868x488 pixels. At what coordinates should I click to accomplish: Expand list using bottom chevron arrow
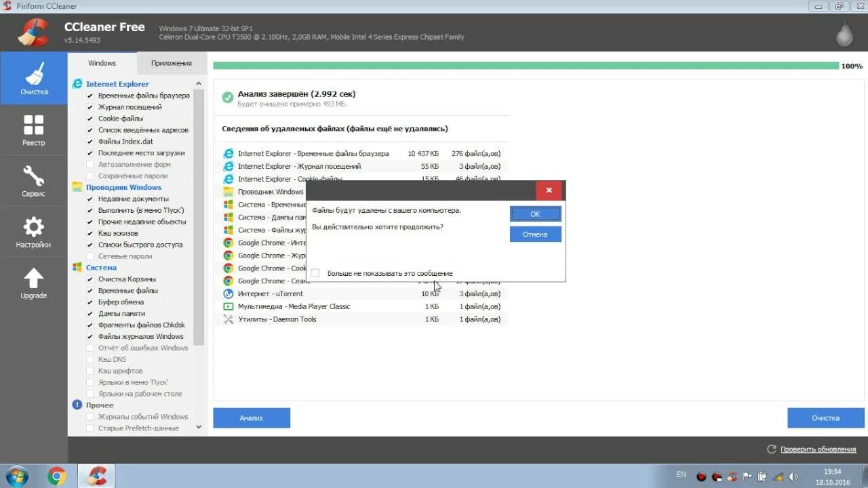click(x=198, y=427)
